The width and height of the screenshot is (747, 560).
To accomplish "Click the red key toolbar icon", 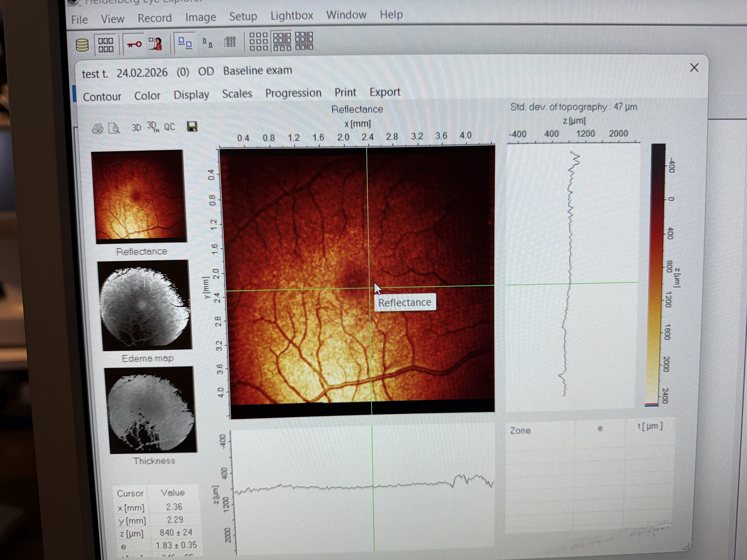I will (x=134, y=44).
